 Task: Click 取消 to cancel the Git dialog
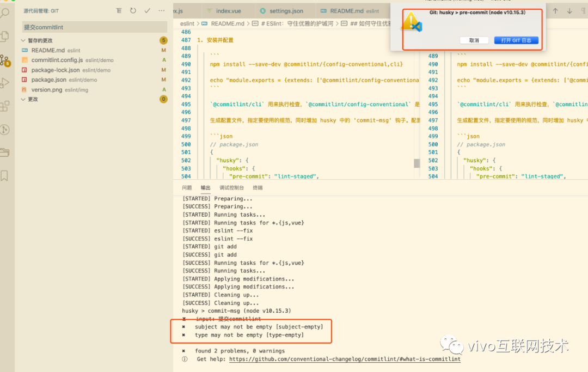click(474, 40)
